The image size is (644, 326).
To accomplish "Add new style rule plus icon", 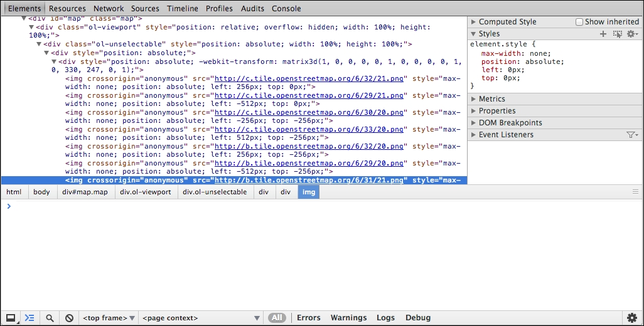I will coord(603,34).
